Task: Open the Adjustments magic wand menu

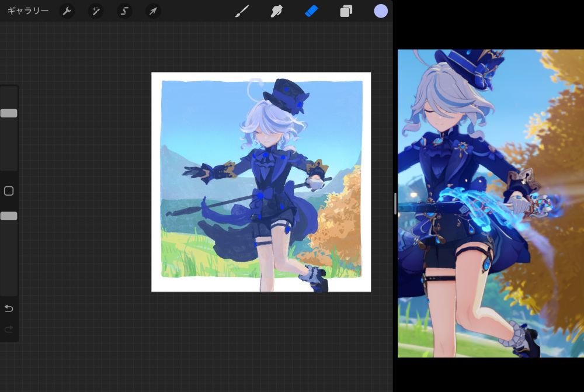Action: [x=96, y=11]
